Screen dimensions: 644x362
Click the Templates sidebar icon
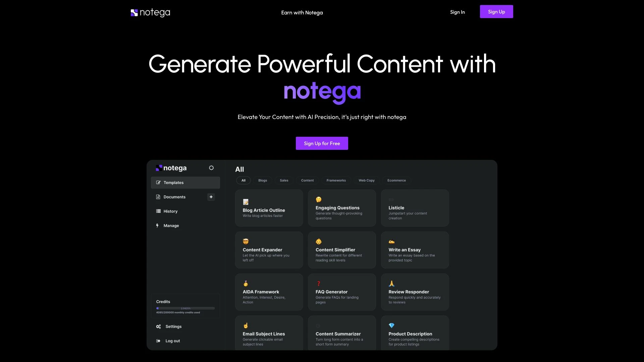(158, 182)
